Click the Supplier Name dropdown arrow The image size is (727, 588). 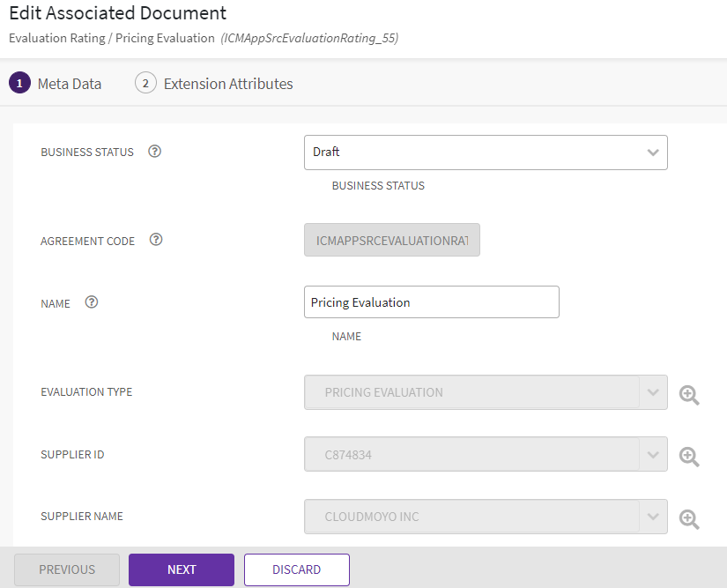(x=653, y=517)
